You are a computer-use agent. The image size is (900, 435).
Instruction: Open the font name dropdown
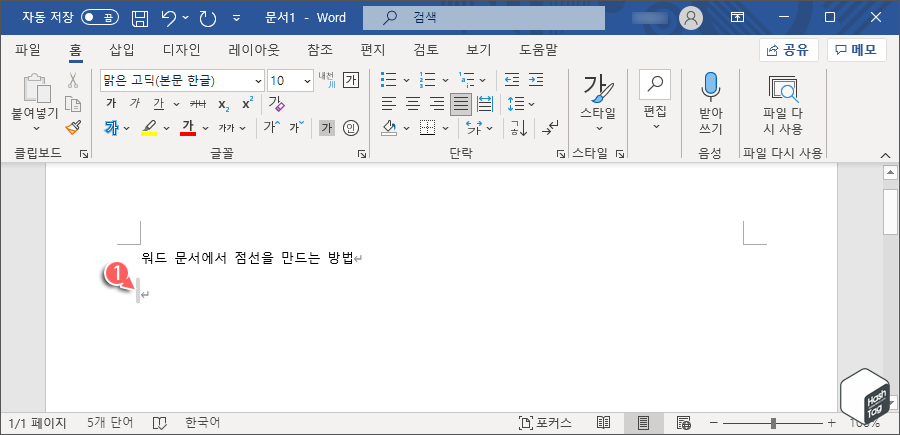258,80
